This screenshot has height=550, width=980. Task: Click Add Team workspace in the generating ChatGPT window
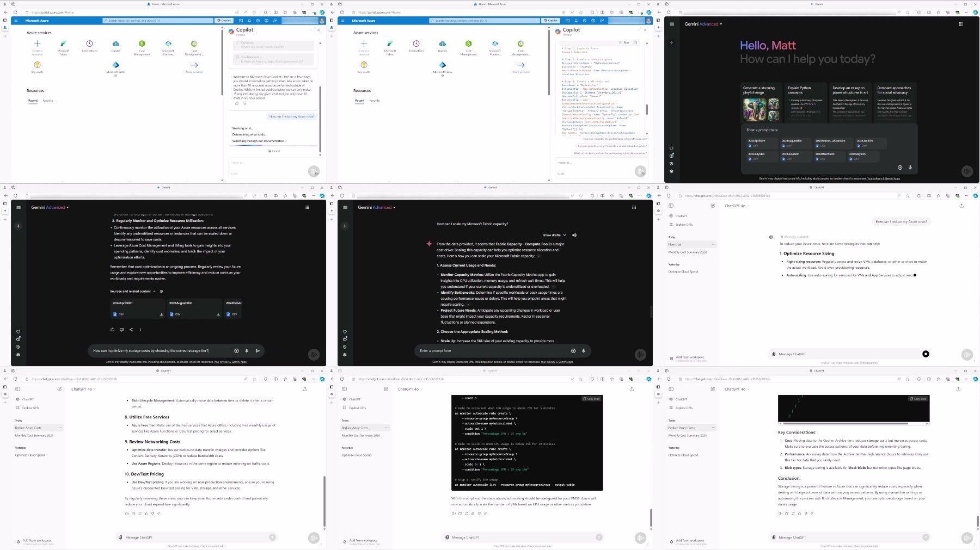tap(689, 358)
